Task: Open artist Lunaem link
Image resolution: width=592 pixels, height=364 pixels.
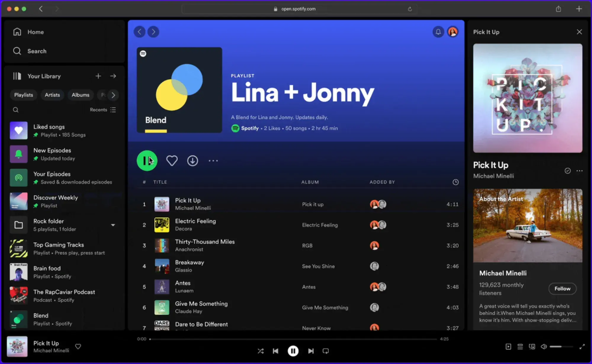Action: click(184, 291)
